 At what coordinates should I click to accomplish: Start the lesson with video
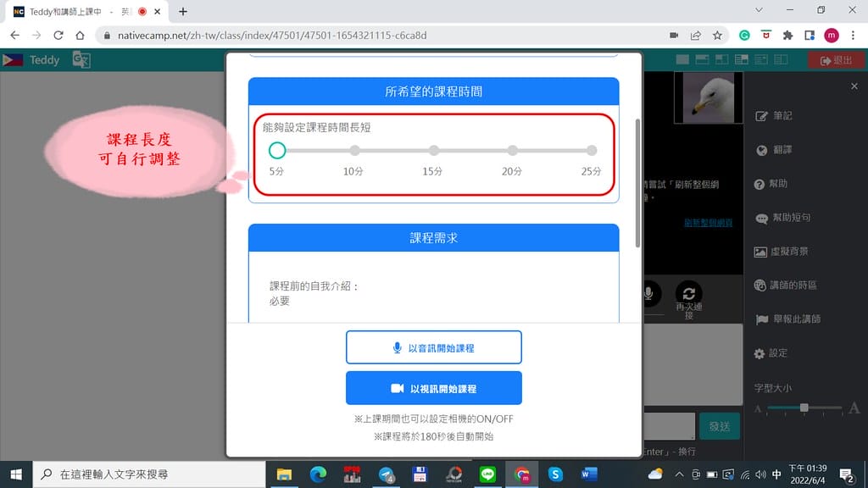tap(433, 388)
